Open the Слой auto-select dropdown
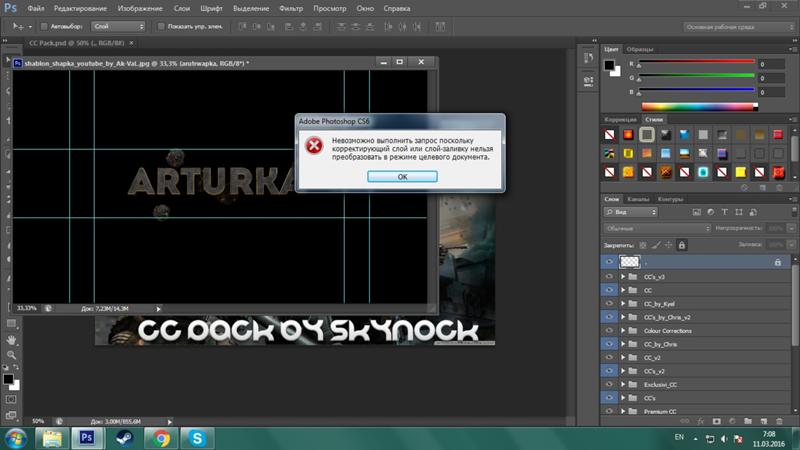The image size is (800, 450). coord(118,27)
